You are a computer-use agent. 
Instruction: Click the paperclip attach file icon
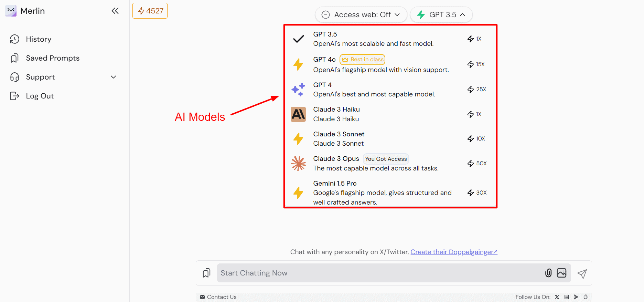click(x=548, y=273)
